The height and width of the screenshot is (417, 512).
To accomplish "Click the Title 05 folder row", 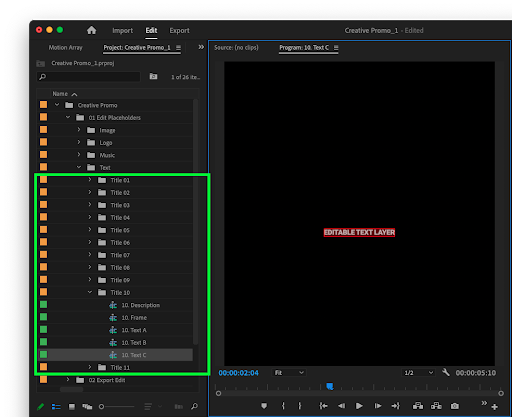I will 116,230.
